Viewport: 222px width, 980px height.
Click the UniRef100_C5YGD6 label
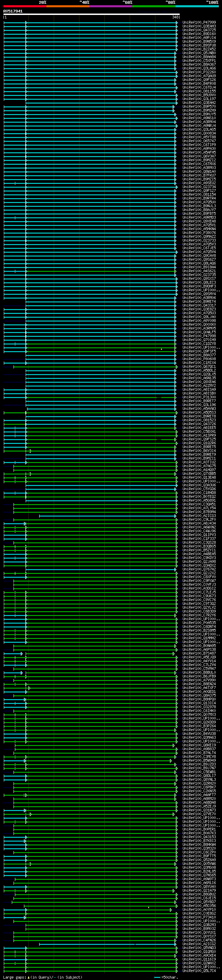199,489
